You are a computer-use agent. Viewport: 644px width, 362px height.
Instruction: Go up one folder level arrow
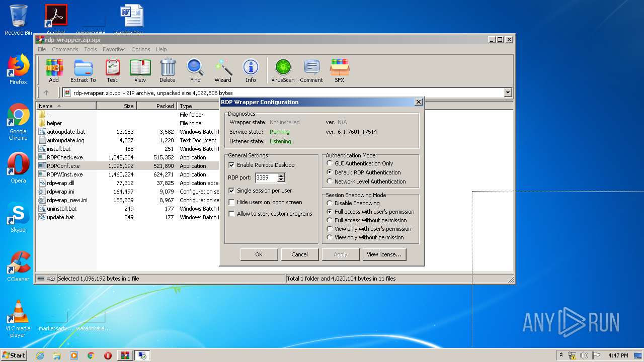(x=46, y=93)
